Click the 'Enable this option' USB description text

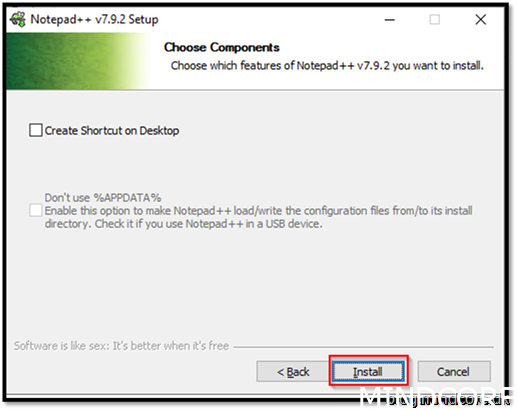point(258,217)
